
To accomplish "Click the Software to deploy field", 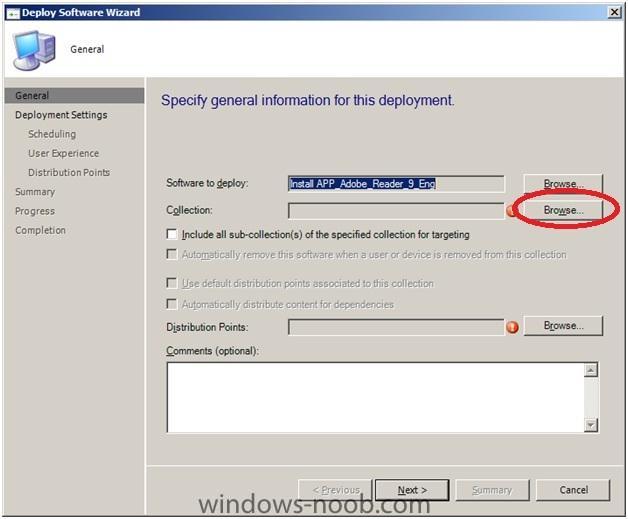I will click(396, 184).
